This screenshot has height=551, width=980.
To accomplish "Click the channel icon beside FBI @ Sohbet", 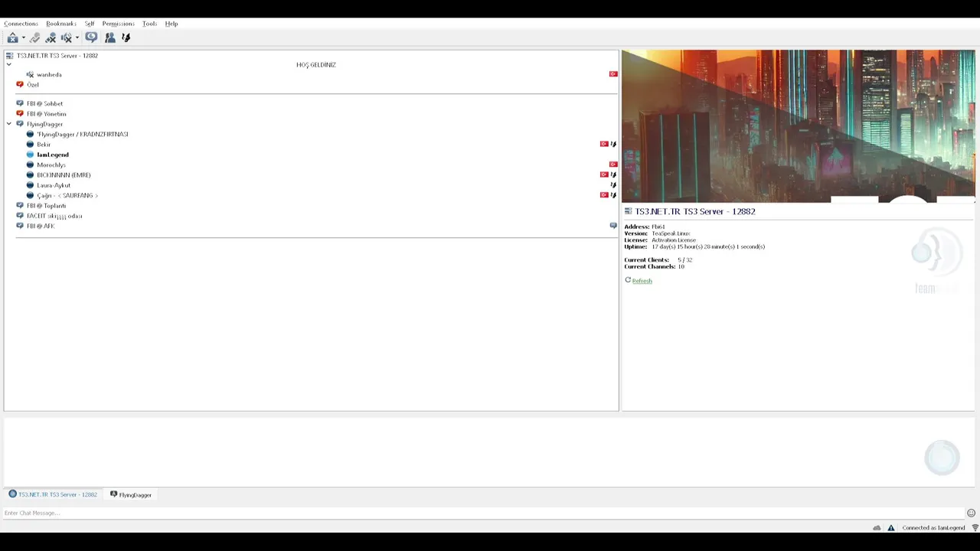I will [20, 104].
